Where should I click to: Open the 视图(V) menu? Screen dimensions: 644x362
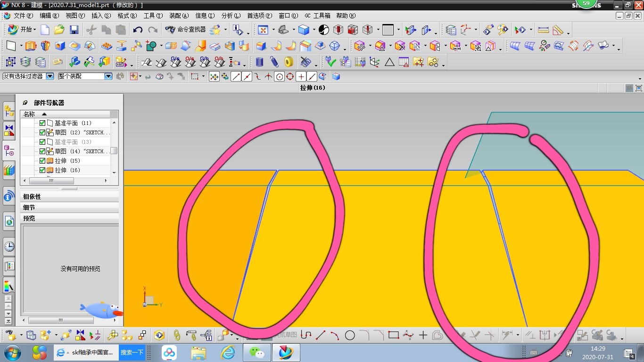click(x=75, y=16)
